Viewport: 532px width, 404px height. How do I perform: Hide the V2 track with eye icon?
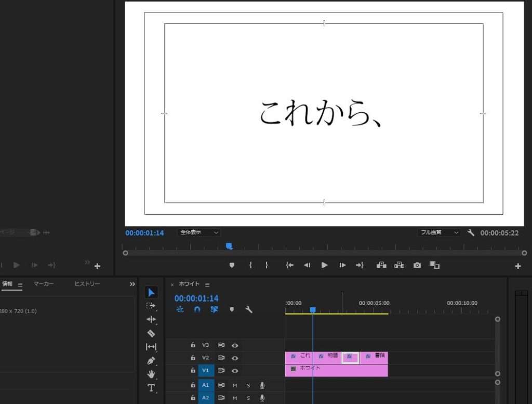click(x=235, y=358)
